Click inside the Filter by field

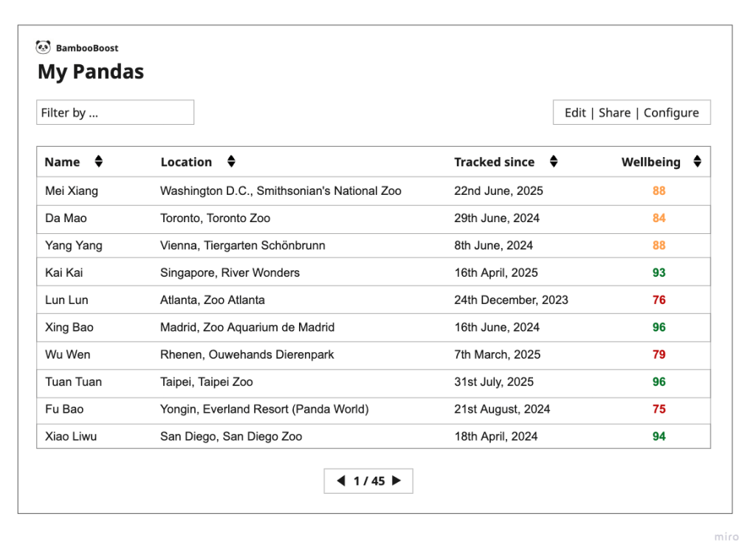(115, 112)
